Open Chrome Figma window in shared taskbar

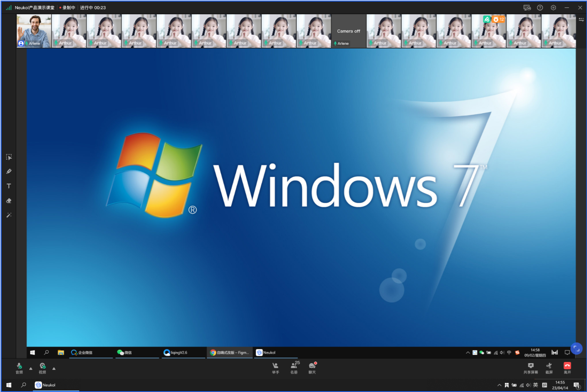pos(230,352)
